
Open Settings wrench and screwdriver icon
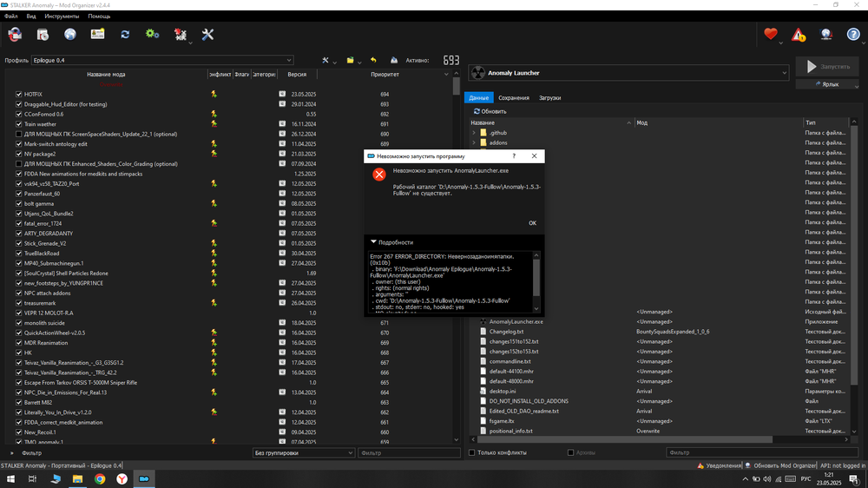pos(207,35)
